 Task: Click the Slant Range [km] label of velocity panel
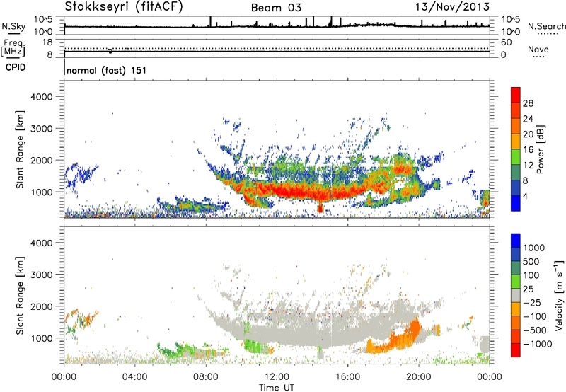(20, 296)
